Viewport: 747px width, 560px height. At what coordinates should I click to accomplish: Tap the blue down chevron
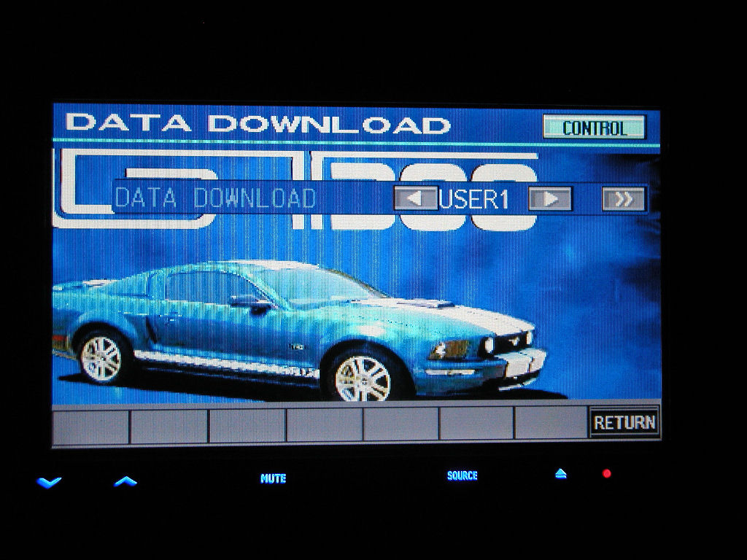[x=49, y=481]
